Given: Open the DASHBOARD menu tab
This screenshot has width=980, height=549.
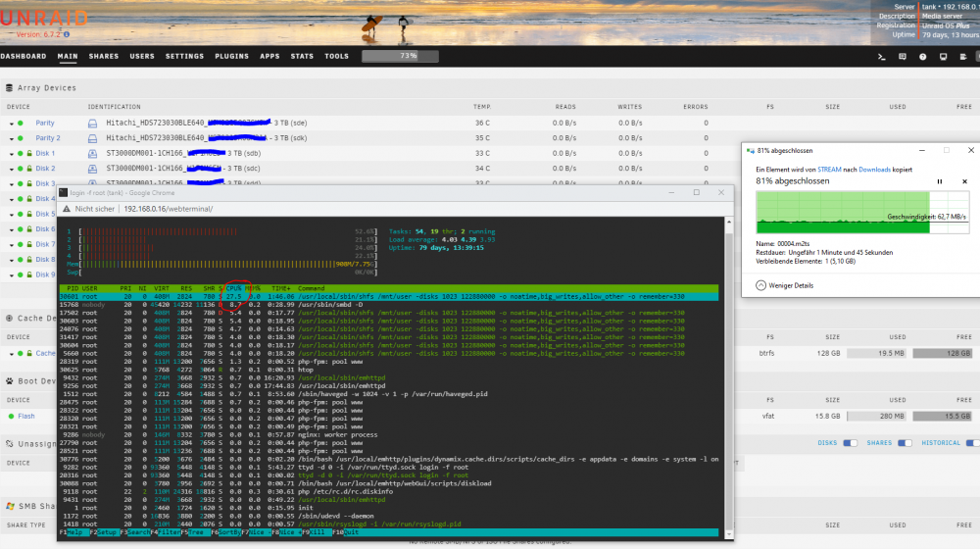Looking at the screenshot, I should pos(24,56).
